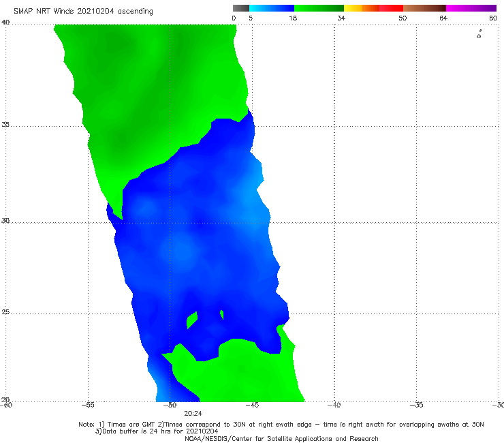This screenshot has height=443, width=504.
Task: Click the longitude label '-45'
Action: pos(252,405)
